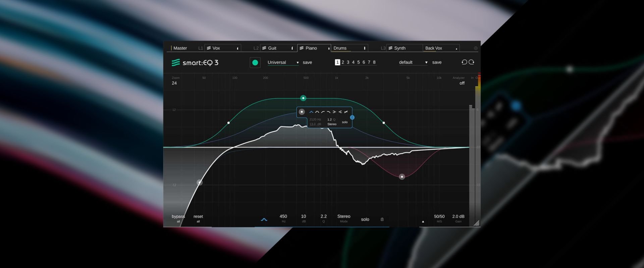This screenshot has width=644, height=268.
Task: Click the Drums tab level marker
Action: 365,48
